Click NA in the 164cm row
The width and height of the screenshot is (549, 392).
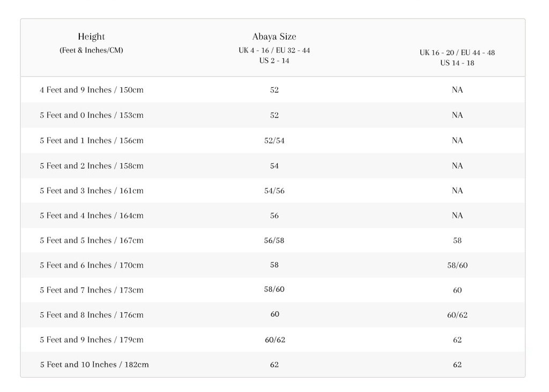point(457,215)
